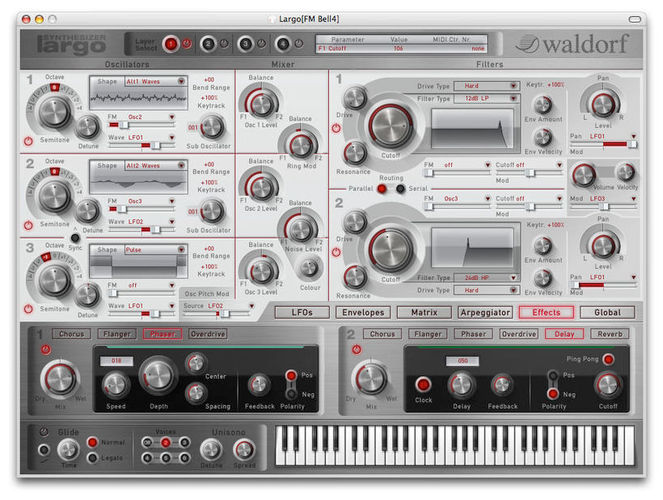663x500 pixels.
Task: Click Phaser Feedback knob
Action: coord(258,385)
